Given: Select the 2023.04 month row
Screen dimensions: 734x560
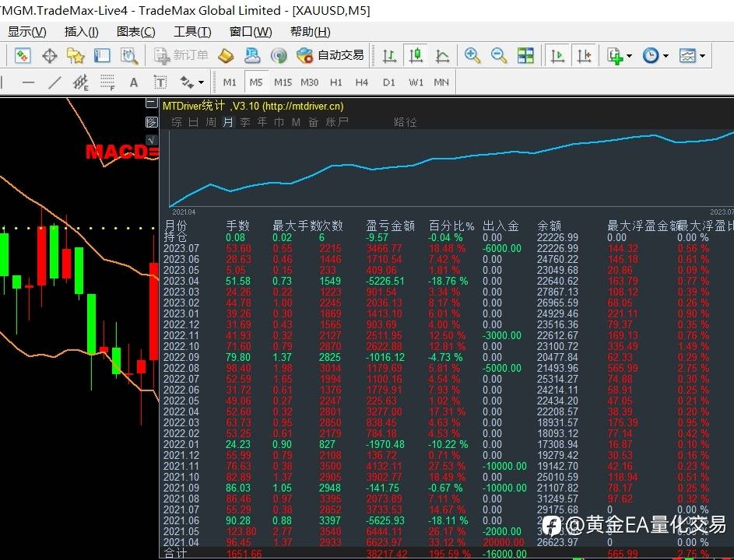Looking at the screenshot, I should [448, 282].
